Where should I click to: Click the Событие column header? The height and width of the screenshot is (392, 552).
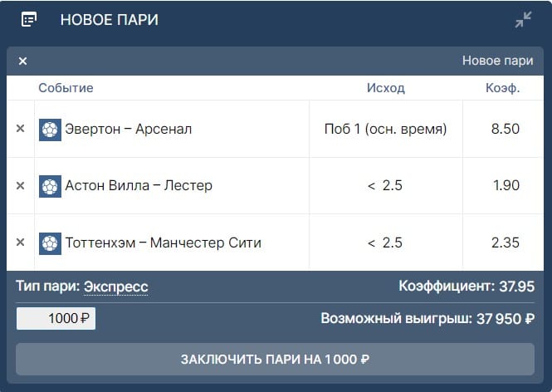click(x=66, y=88)
